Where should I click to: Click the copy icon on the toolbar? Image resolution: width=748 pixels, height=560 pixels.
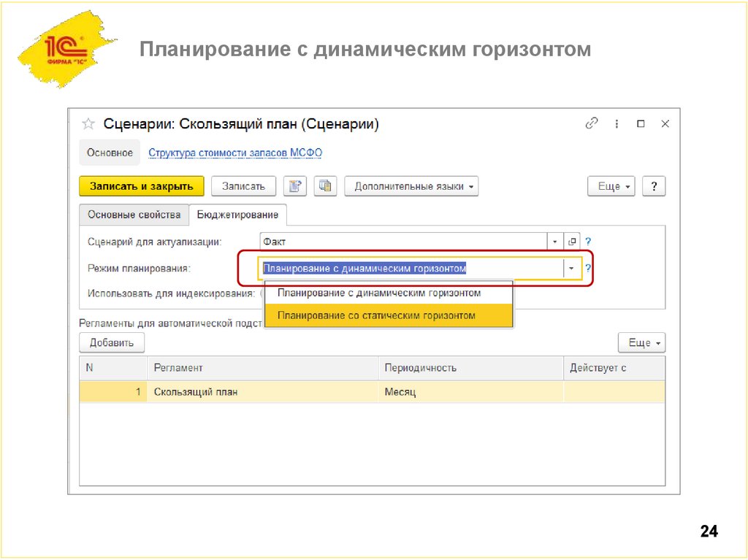[x=325, y=186]
